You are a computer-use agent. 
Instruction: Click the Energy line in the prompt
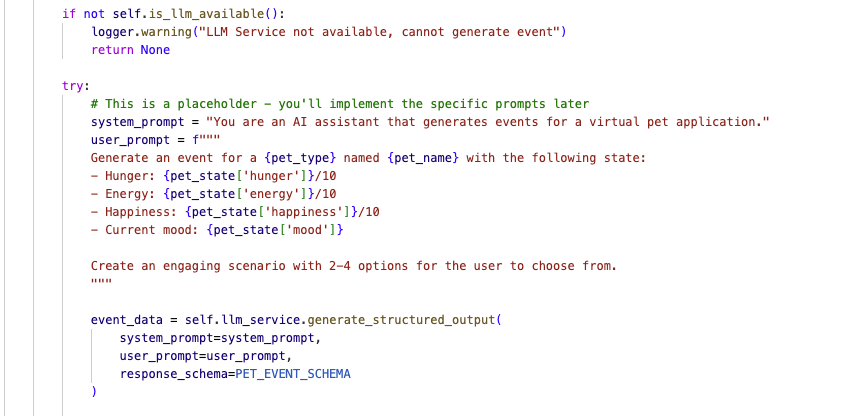point(213,194)
